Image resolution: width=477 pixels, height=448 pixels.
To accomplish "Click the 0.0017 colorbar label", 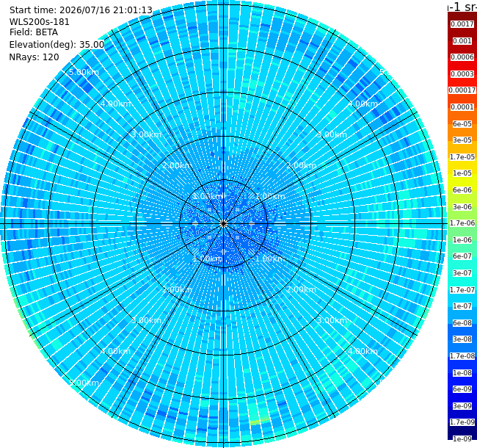I will [x=462, y=24].
